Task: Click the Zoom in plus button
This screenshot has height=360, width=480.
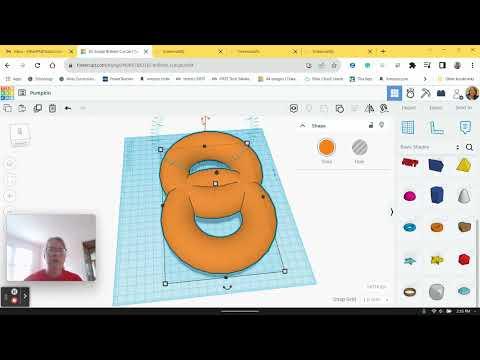Action: (x=10, y=196)
